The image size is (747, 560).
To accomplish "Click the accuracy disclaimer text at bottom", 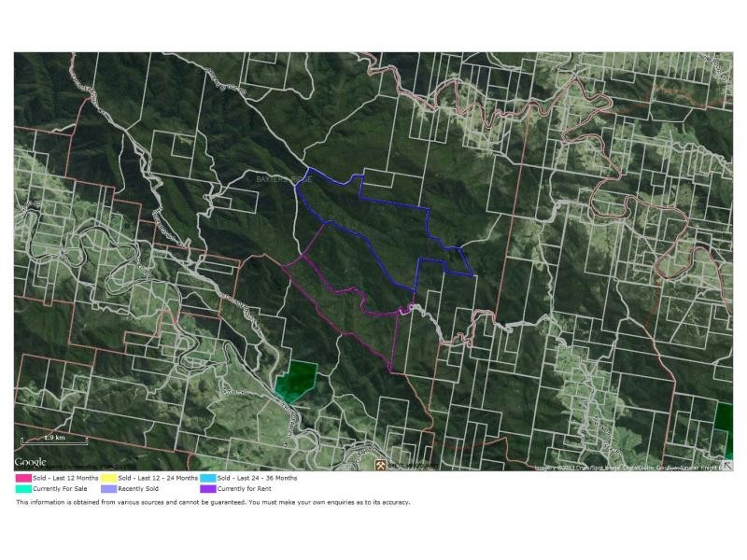I will pyautogui.click(x=215, y=501).
